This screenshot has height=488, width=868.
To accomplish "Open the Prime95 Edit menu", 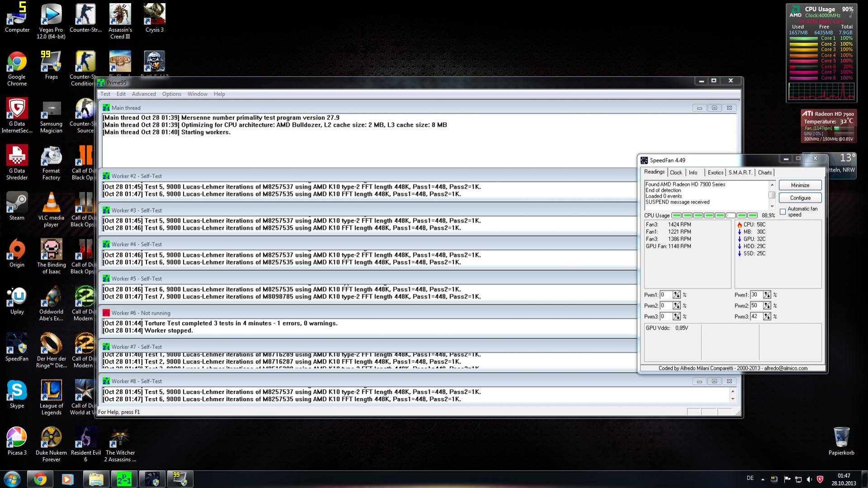I will pyautogui.click(x=121, y=94).
